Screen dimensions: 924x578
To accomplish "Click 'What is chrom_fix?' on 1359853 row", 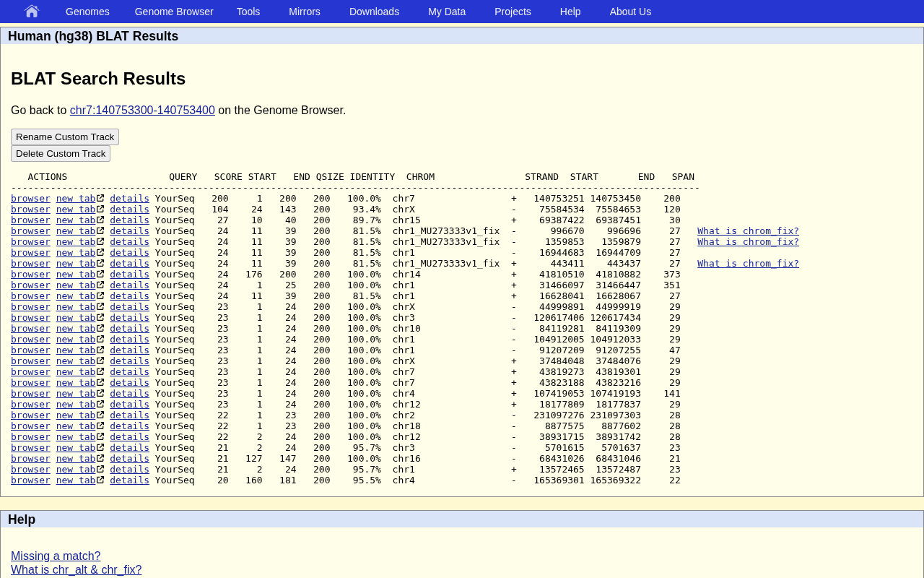I will pos(748,242).
